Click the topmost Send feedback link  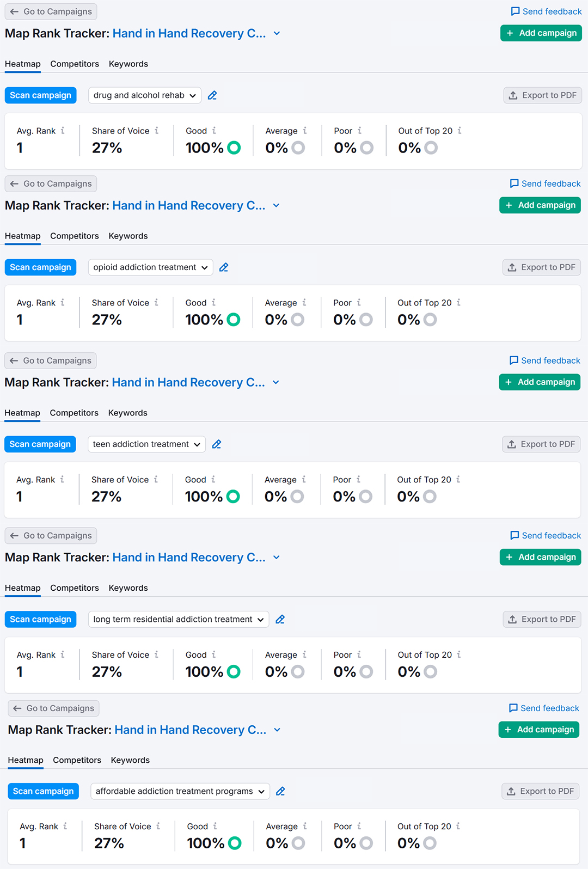(x=546, y=11)
